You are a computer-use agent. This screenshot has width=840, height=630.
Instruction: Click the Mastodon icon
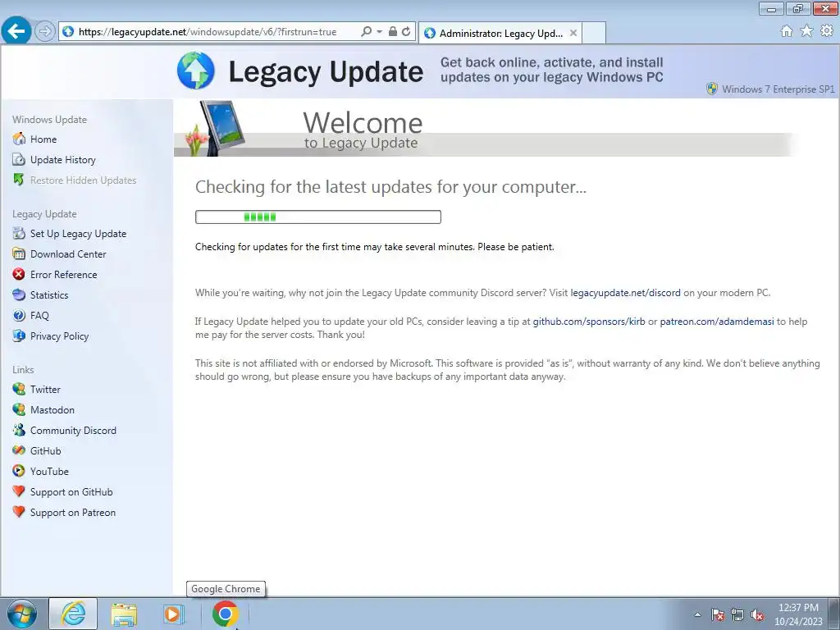click(19, 410)
